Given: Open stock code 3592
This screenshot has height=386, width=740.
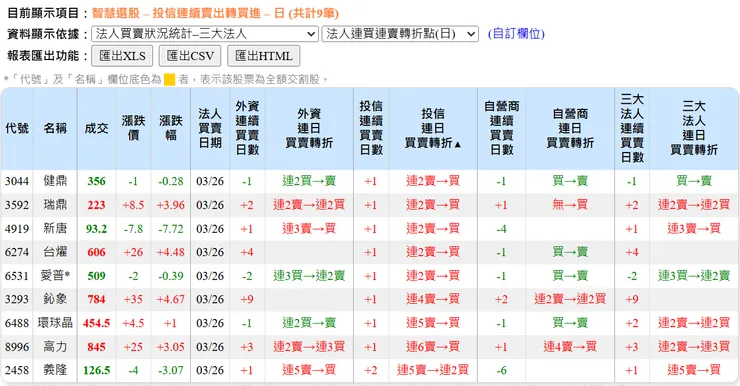Looking at the screenshot, I should click(17, 205).
